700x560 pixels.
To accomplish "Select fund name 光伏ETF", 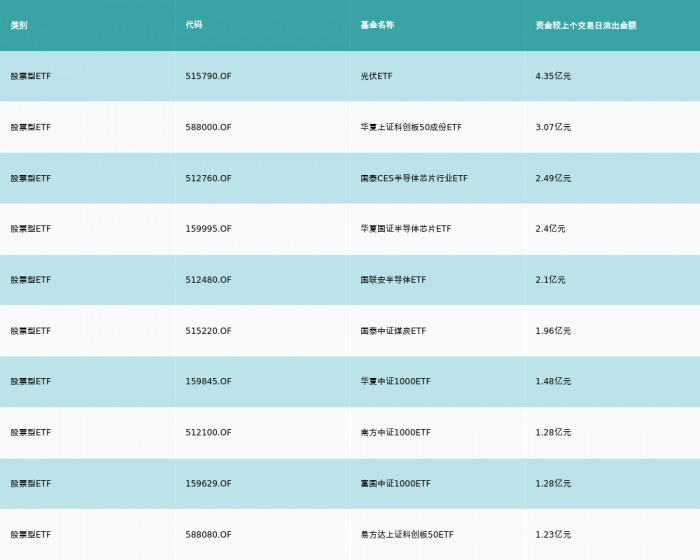I will pos(376,76).
